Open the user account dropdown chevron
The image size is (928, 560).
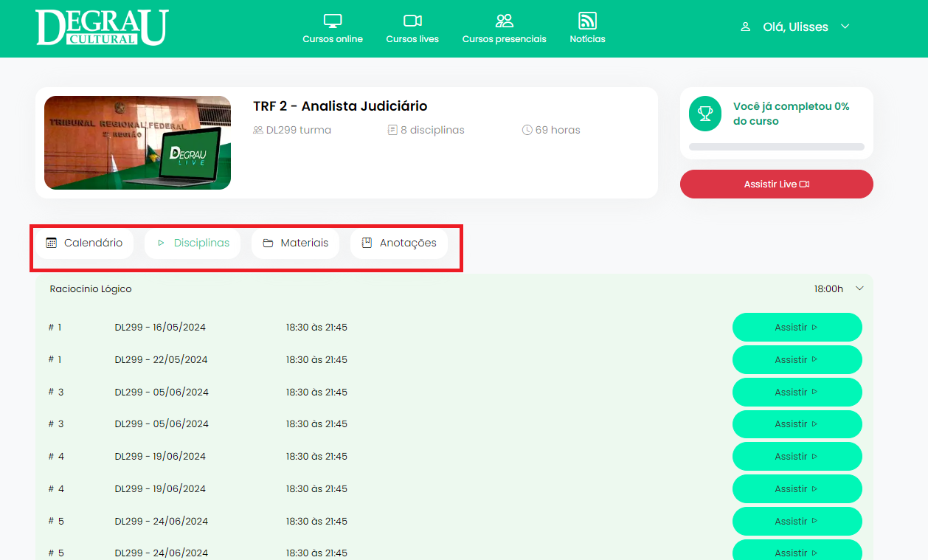click(845, 27)
